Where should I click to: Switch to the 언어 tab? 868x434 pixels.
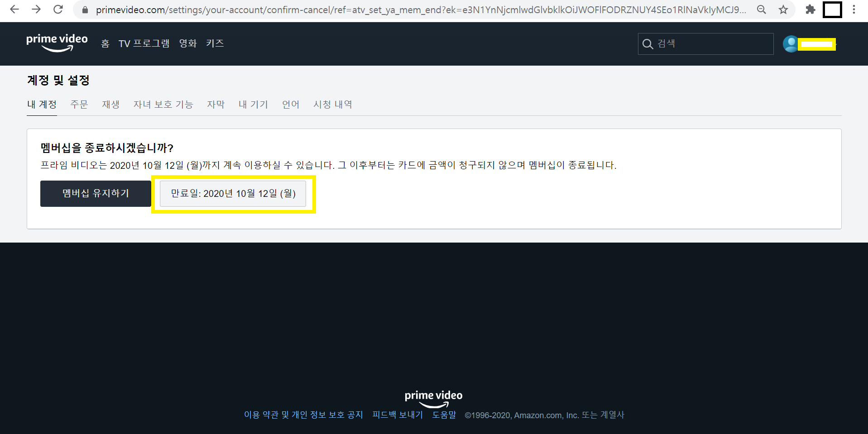click(x=291, y=105)
